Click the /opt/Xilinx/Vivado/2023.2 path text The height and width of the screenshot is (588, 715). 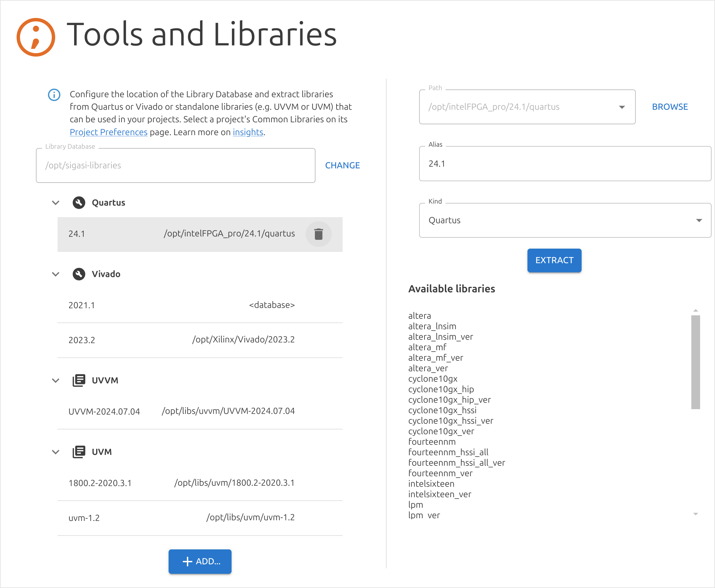(x=243, y=340)
